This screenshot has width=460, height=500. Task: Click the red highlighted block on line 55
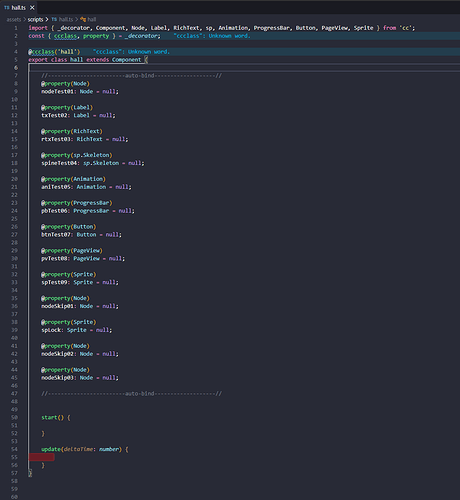click(x=41, y=457)
